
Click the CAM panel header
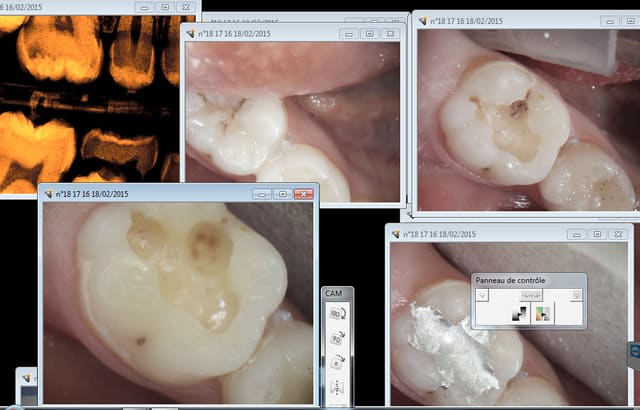pos(335,293)
